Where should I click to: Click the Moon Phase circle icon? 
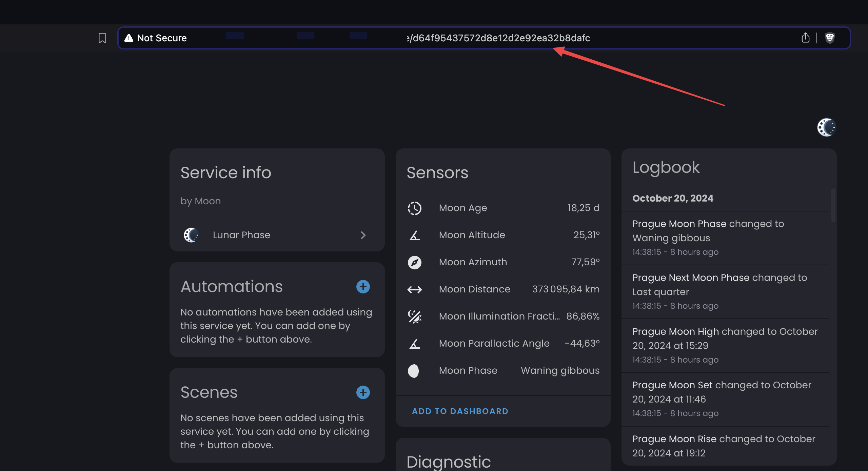414,371
